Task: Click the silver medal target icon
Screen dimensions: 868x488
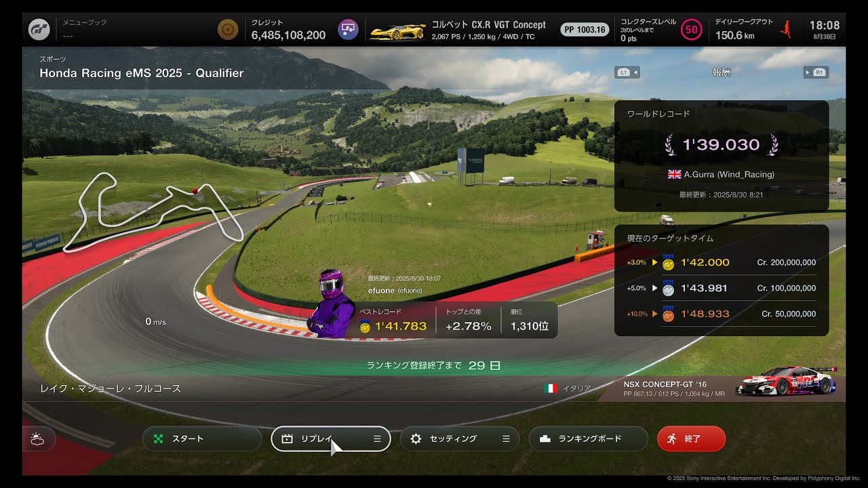Action: [668, 288]
